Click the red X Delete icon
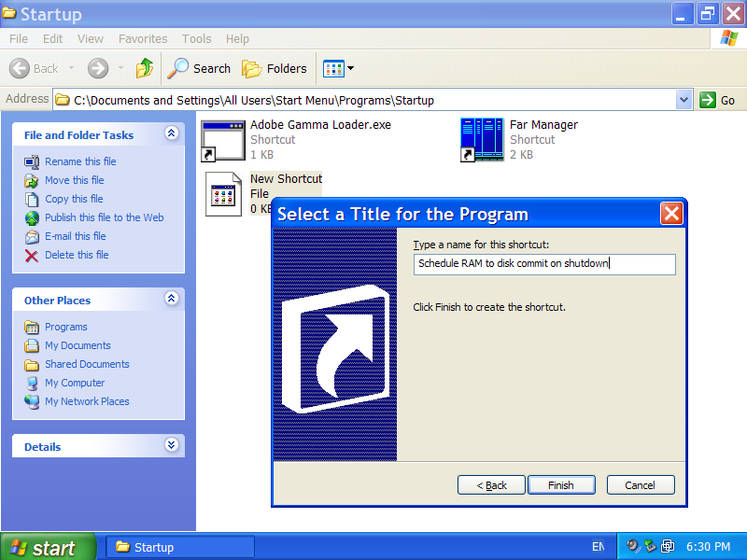Image resolution: width=747 pixels, height=560 pixels. pyautogui.click(x=32, y=256)
